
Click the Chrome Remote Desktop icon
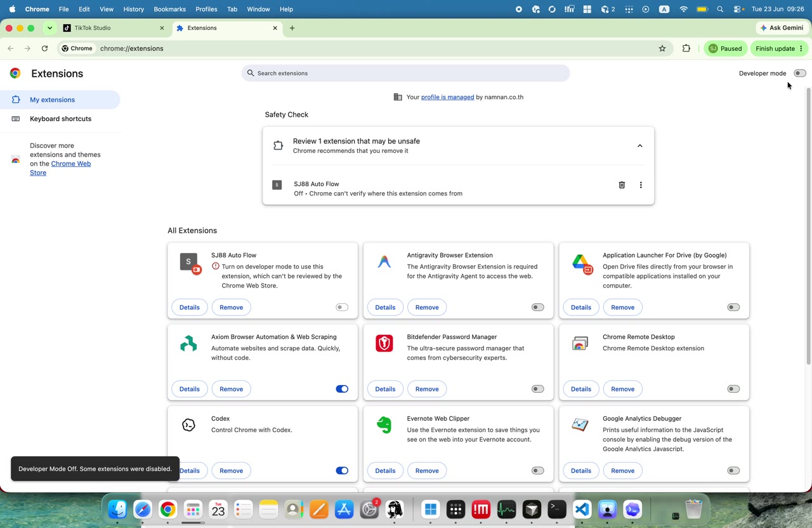(580, 343)
